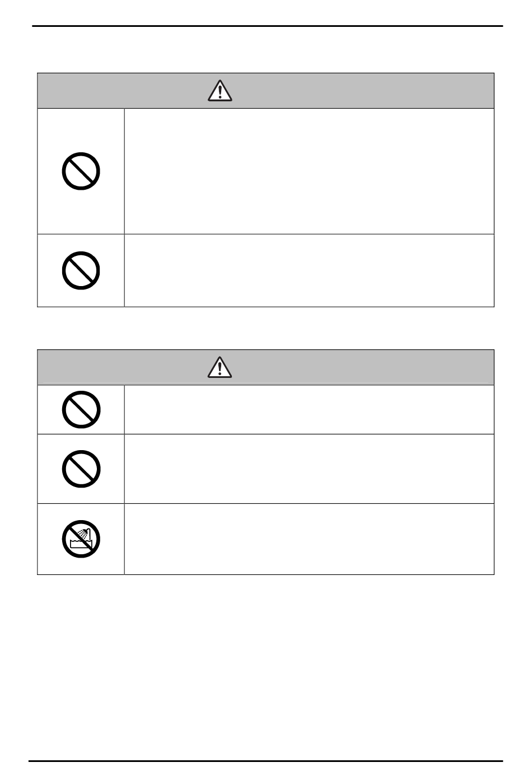This screenshot has height=781, width=532.
Task: Click the thick horizontal rule at the page top
Action: click(x=267, y=26)
